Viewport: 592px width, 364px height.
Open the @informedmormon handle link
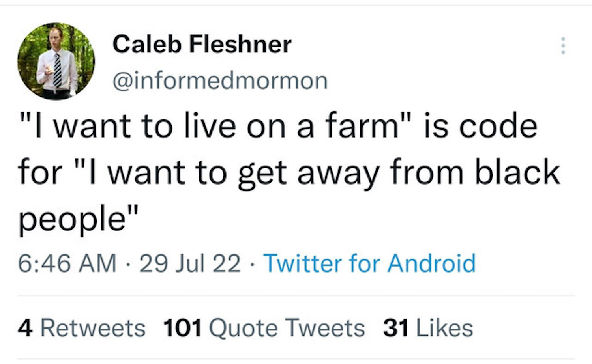pyautogui.click(x=220, y=80)
